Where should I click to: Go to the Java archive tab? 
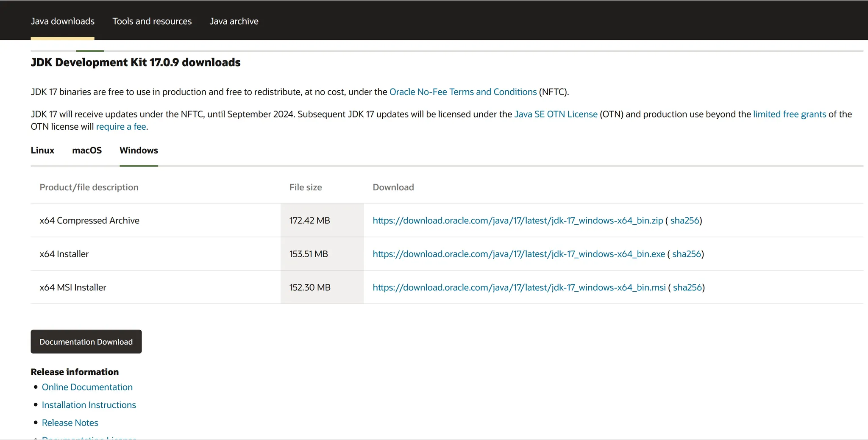click(x=234, y=21)
